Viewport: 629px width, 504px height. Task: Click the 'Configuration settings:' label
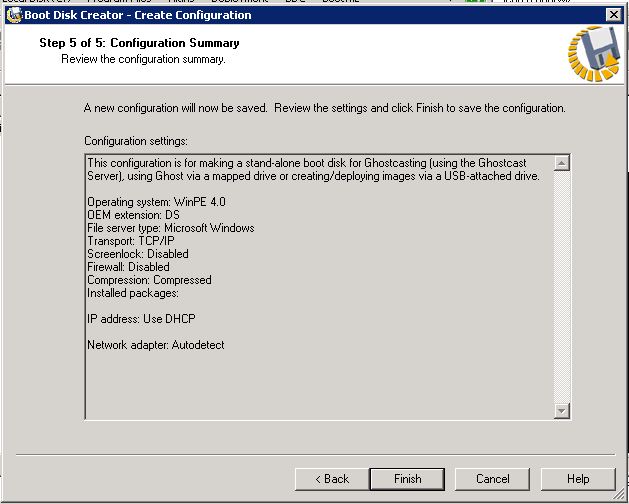[x=136, y=141]
